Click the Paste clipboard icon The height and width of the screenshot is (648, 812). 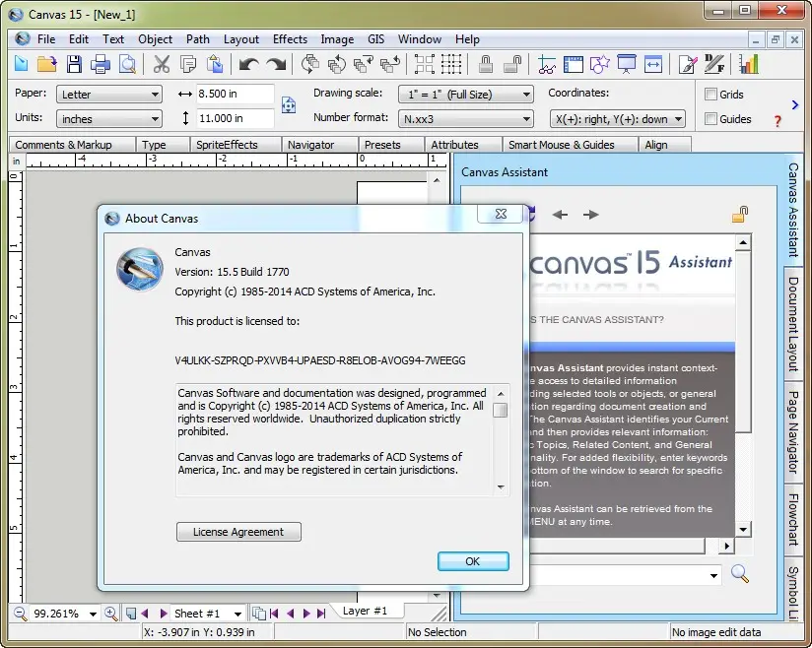pyautogui.click(x=215, y=64)
